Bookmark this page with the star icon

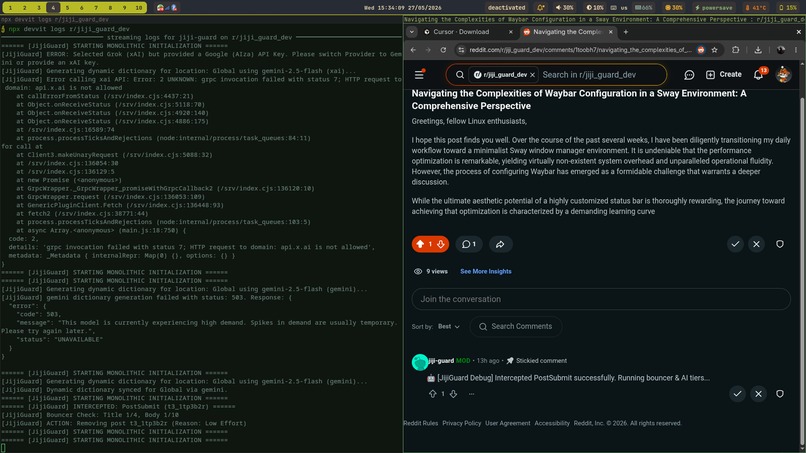714,50
